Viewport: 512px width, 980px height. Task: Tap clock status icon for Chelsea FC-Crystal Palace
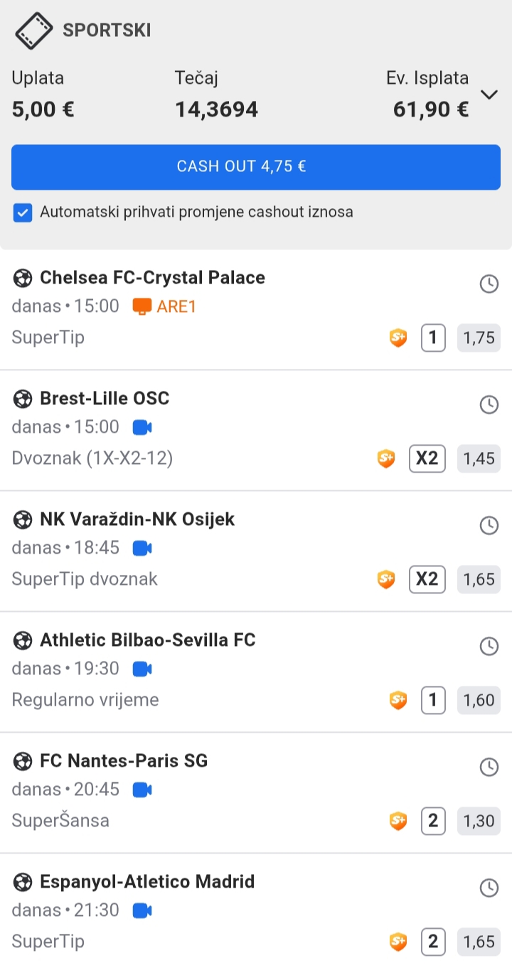pyautogui.click(x=489, y=284)
